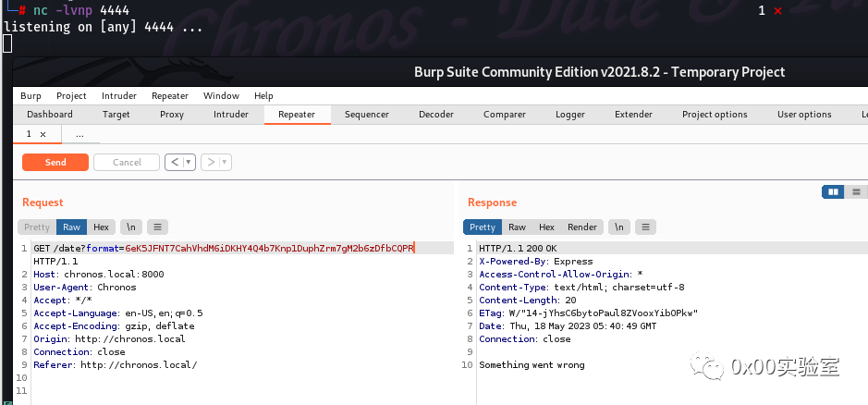Click the Content-Length: 20 header

coord(528,301)
